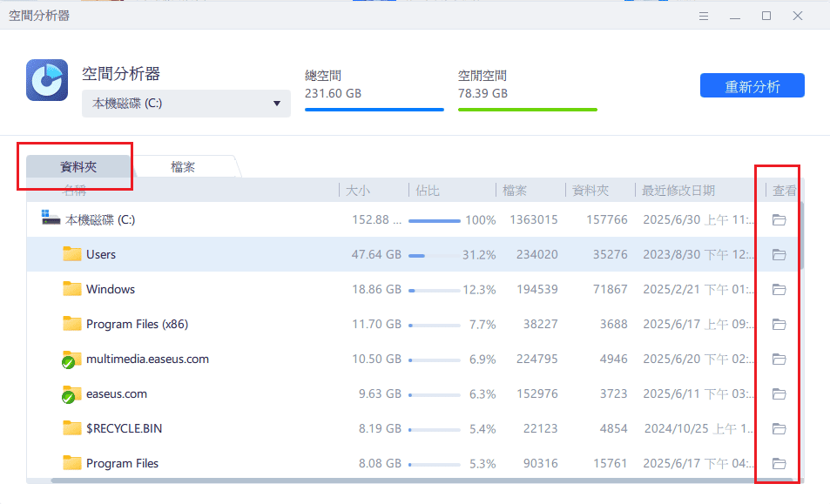Open the Users folder view icon

point(779,255)
